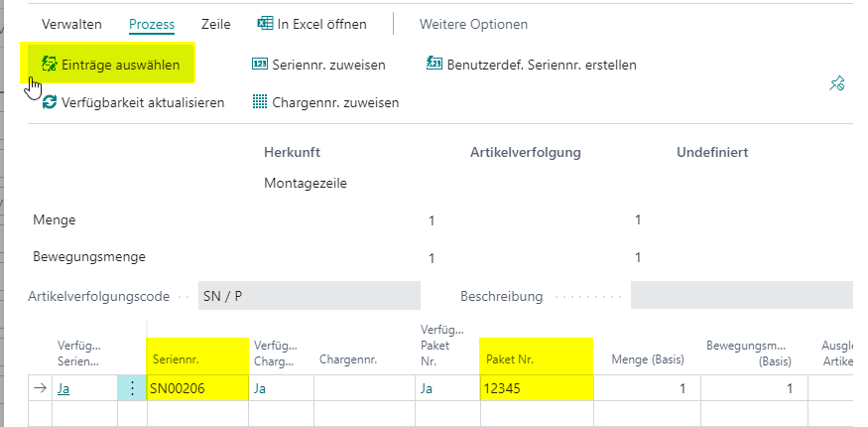Open the three-dot row options menu
This screenshot has height=427, width=868.
(132, 388)
